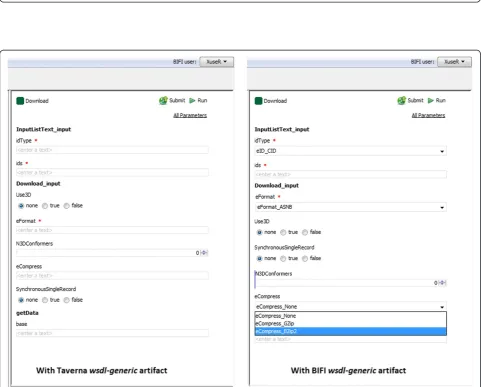Open All Parameters link in BIFI panel
481x387 pixels.
428,115
